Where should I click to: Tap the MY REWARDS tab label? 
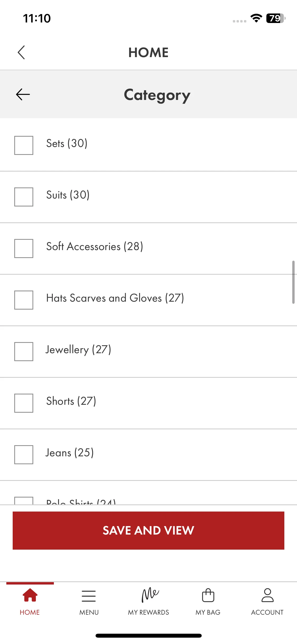(148, 612)
